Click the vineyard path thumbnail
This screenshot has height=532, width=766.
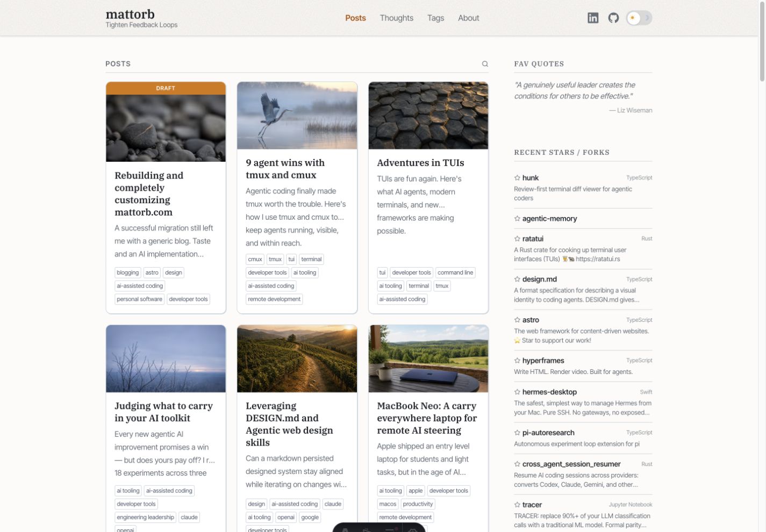tap(297, 358)
